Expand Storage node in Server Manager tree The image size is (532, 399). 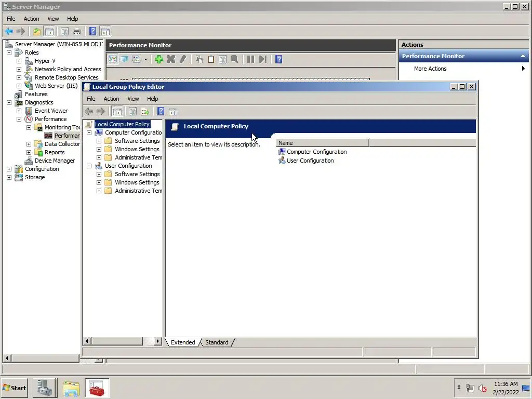9,178
